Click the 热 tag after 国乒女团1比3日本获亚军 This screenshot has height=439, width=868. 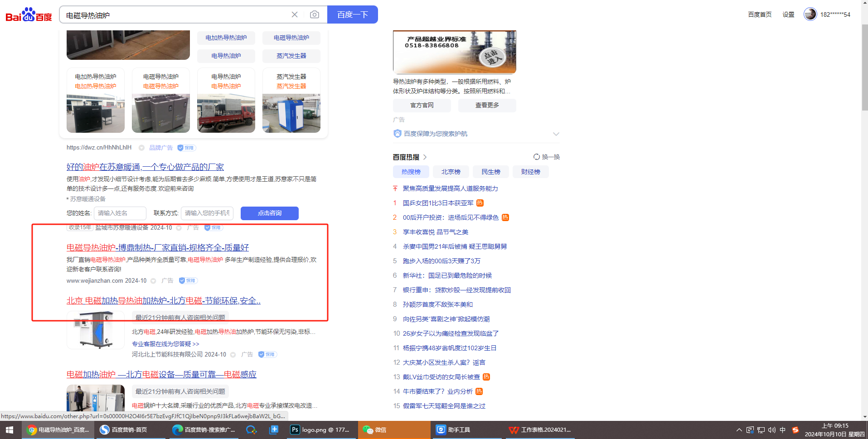(x=480, y=203)
